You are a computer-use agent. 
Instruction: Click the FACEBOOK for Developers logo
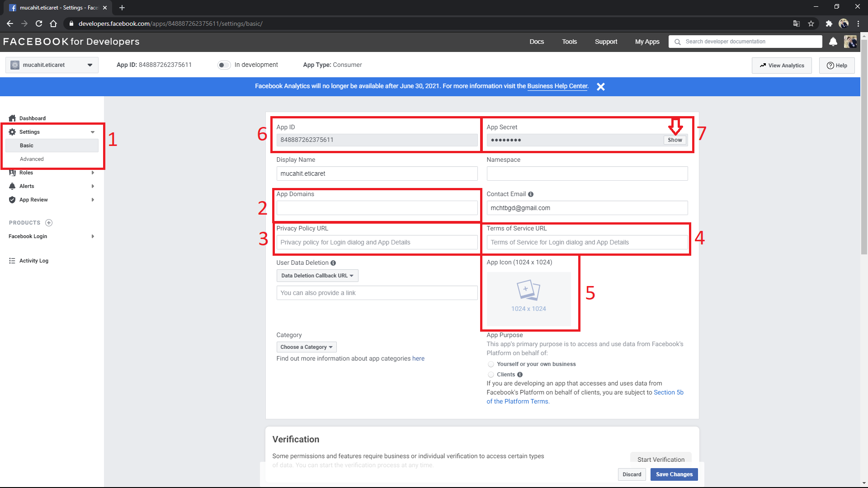[x=71, y=42]
